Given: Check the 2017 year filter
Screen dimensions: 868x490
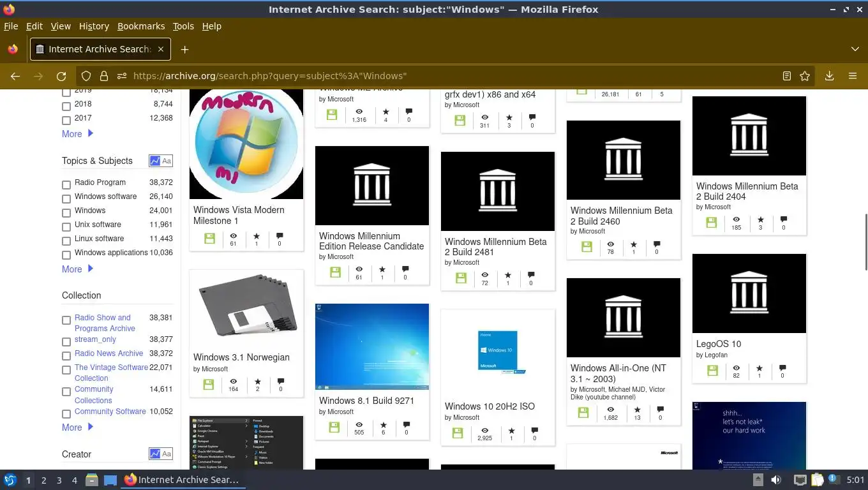Looking at the screenshot, I should [66, 120].
